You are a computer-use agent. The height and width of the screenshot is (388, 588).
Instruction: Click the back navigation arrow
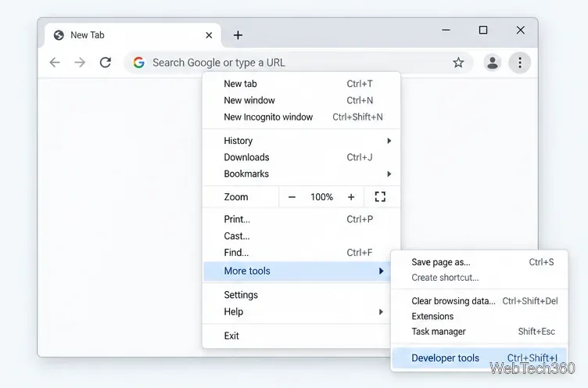coord(55,63)
